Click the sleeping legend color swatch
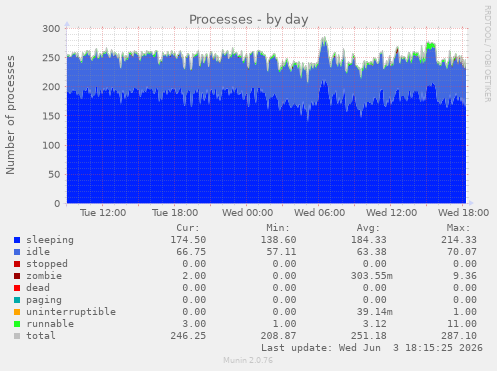Screen dimensions: 497x371 pyautogui.click(x=17, y=240)
